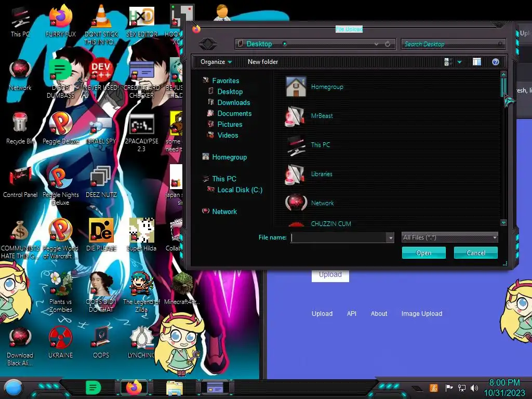This screenshot has height=399, width=532.
Task: Open the Control Panel desktop icon
Action: tap(20, 182)
